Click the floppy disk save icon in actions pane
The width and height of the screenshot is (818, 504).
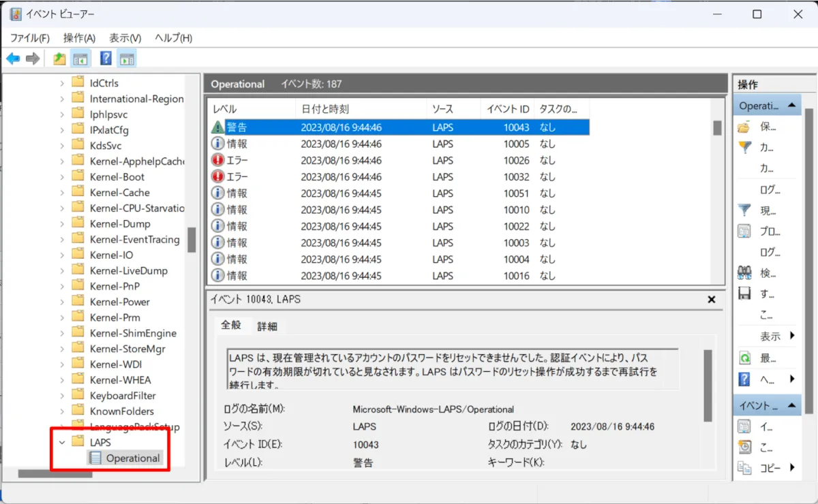[744, 294]
